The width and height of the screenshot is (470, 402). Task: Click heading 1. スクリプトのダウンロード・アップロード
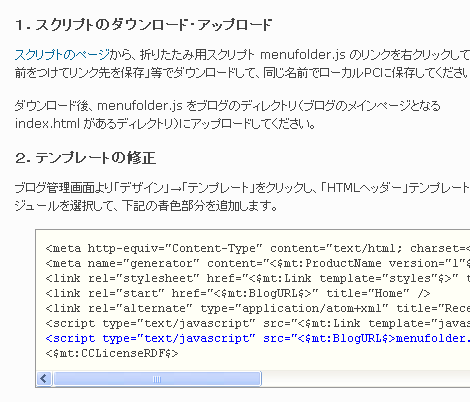[144, 25]
